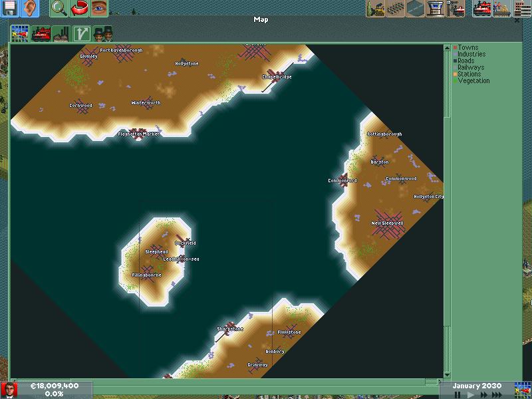Set the game to fast forward
The image size is (532, 399).
[x=483, y=394]
